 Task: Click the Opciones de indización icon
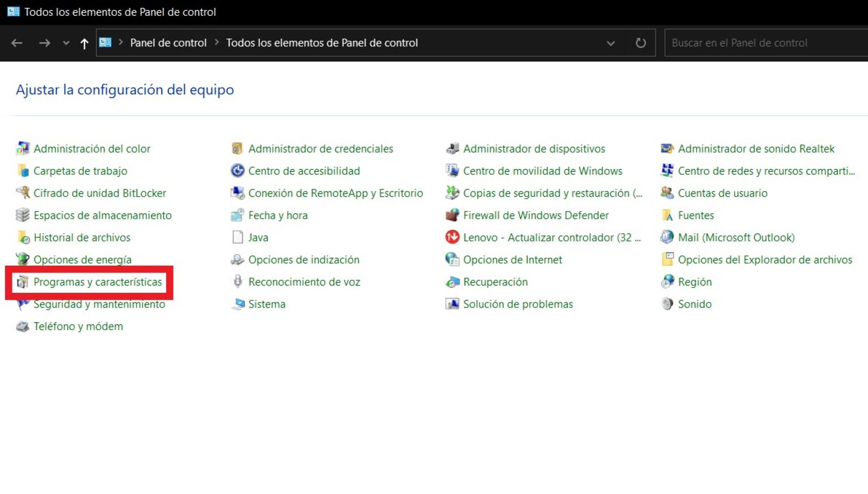237,259
